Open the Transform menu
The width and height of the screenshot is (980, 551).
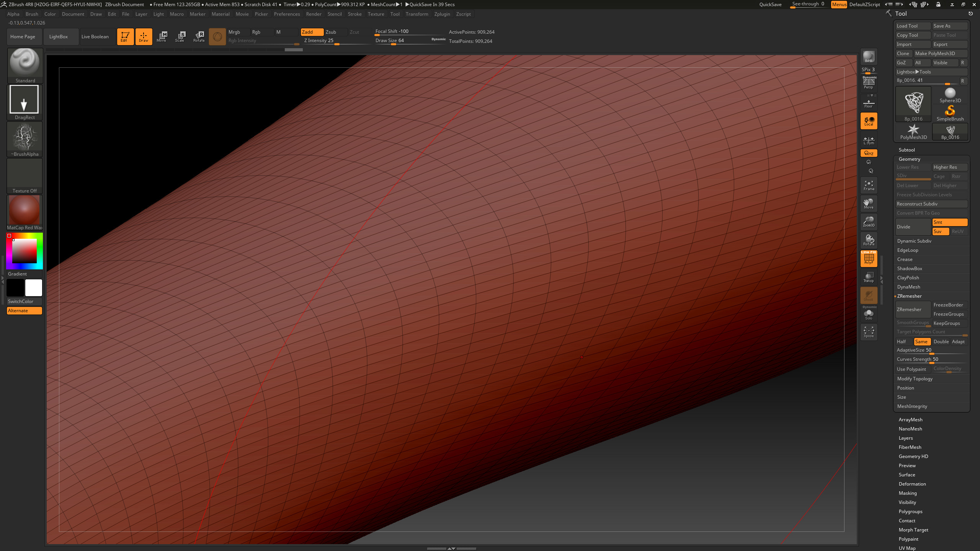[417, 14]
